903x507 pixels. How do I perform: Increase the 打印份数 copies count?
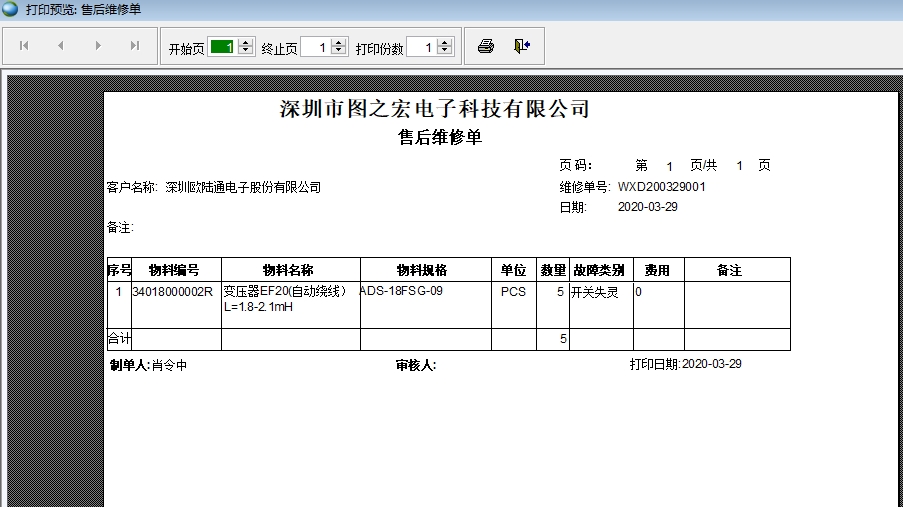click(445, 43)
